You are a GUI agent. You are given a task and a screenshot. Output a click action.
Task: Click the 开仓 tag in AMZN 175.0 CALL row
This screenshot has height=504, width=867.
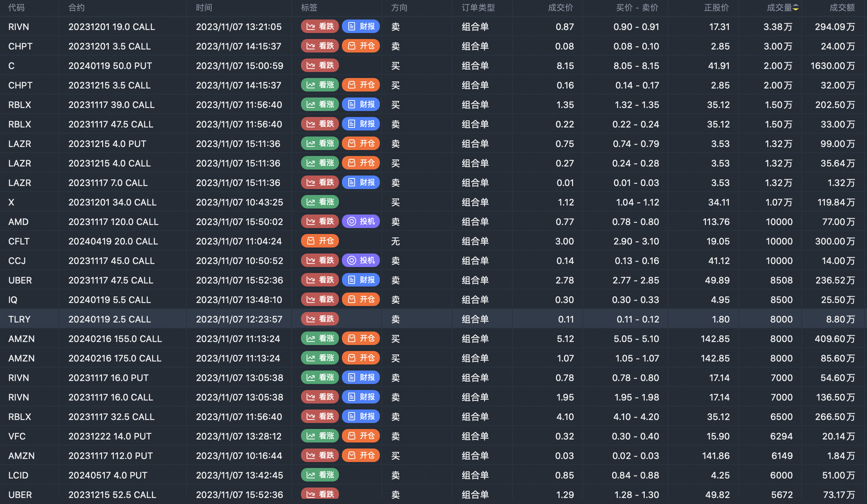coord(361,358)
